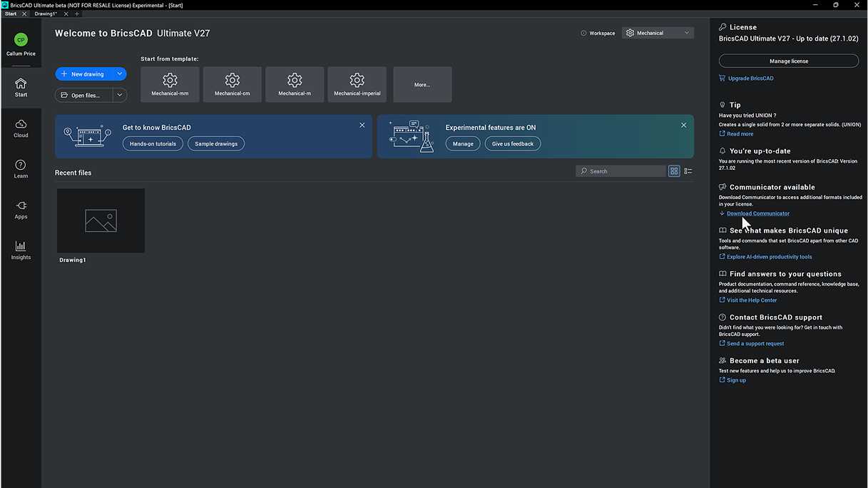Switch recent files to list view
The width and height of the screenshot is (868, 488).
tap(688, 171)
